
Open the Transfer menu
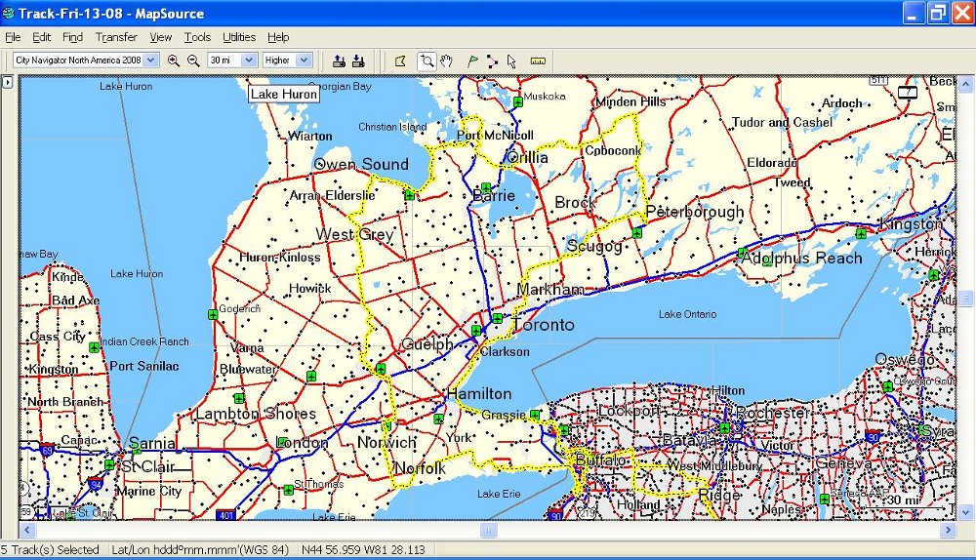coord(116,37)
